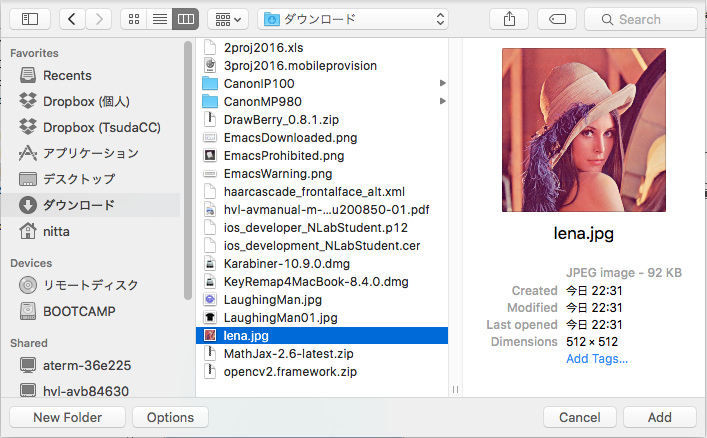Open the item arrangement dropdown
Viewport: 707px width, 438px height.
click(227, 18)
